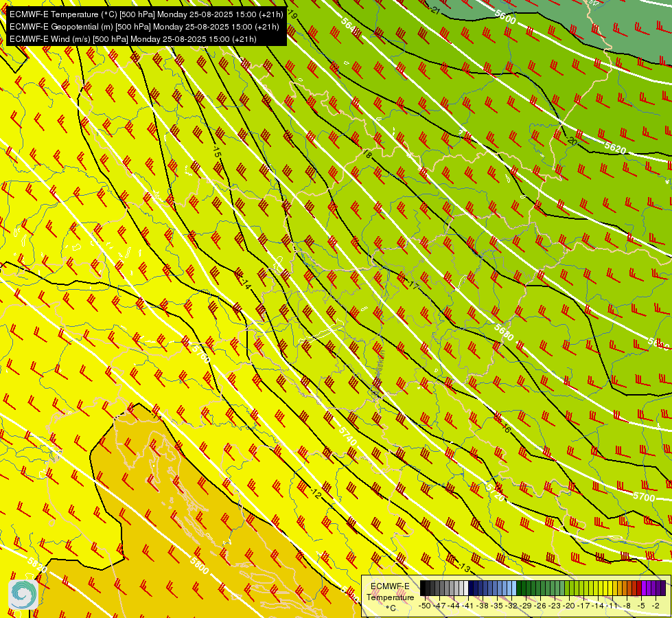The height and width of the screenshot is (618, 672).
Task: Click the '-41' legend tick label
Action: [x=468, y=606]
